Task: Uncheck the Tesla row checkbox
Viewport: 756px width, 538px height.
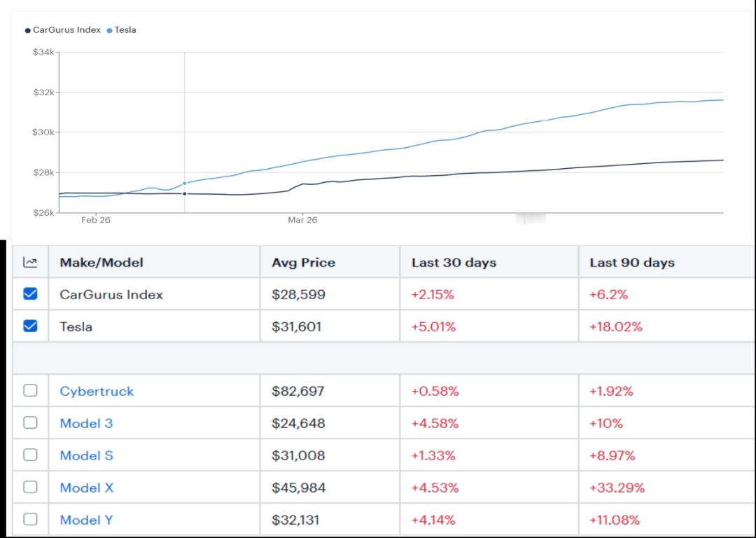Action: [x=30, y=326]
